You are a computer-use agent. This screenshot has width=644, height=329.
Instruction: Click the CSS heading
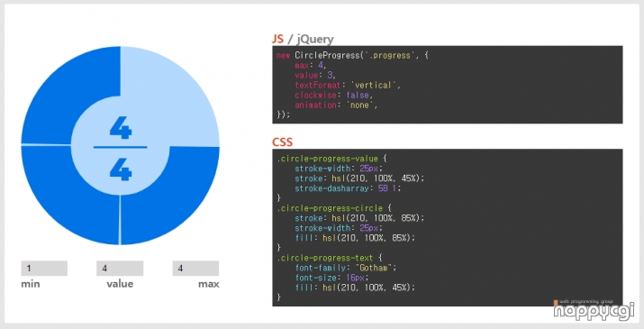coord(282,142)
